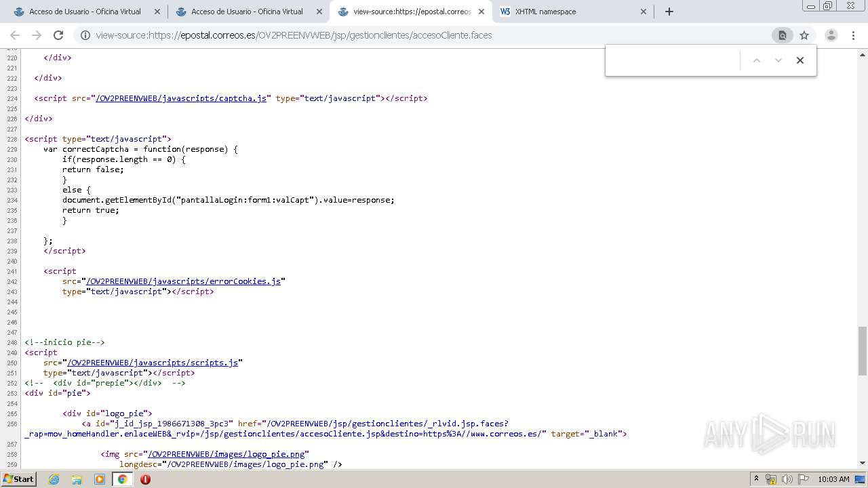Activate the Chrome taskbar button
This screenshot has width=868, height=488.
coord(123,479)
